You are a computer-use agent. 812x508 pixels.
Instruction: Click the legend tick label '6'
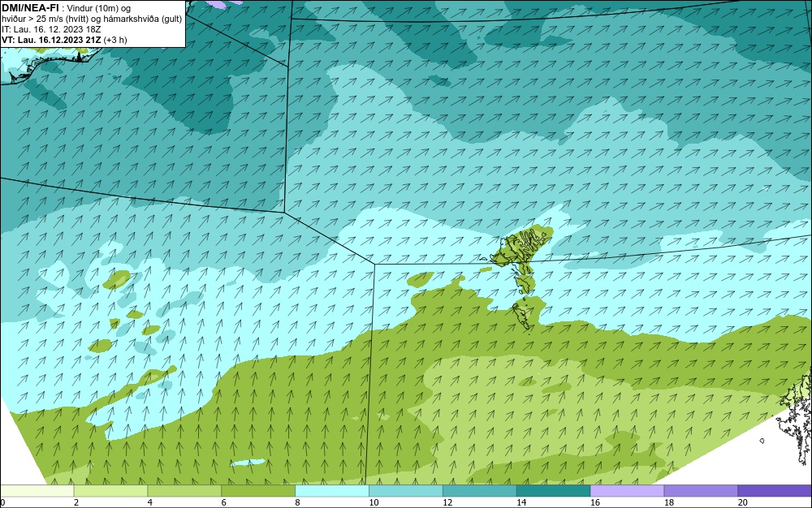[224, 502]
